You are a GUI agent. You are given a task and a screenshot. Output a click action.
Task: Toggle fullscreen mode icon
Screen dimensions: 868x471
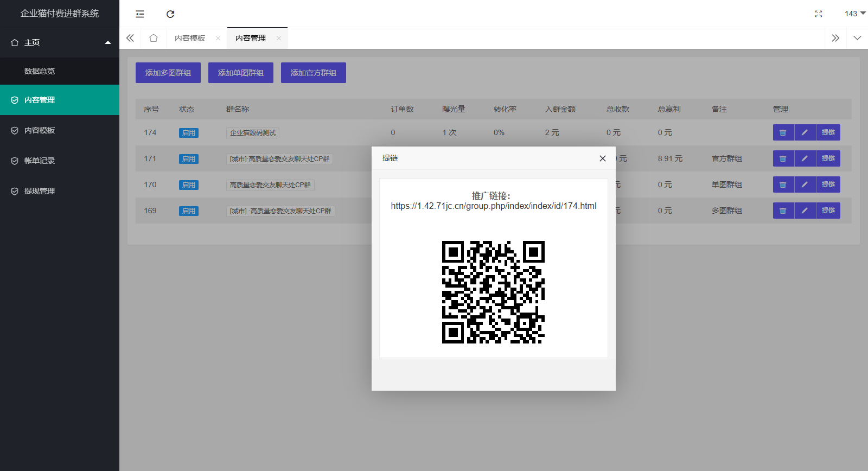click(818, 14)
